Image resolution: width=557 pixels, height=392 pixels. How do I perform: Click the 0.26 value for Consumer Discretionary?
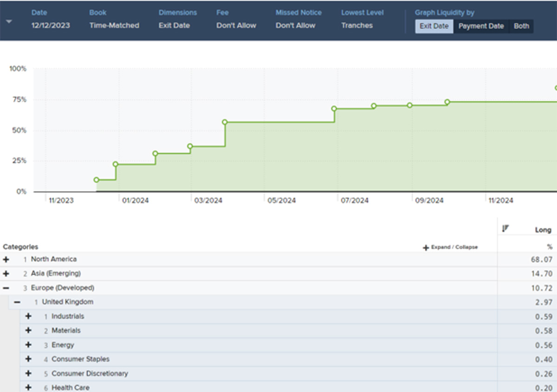point(544,374)
